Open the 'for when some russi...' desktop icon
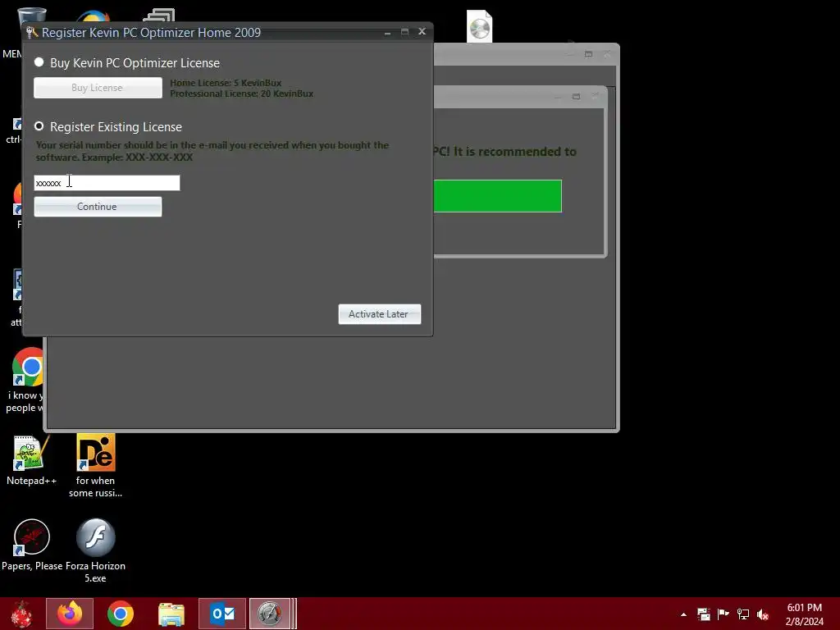The image size is (840, 630). [x=95, y=466]
